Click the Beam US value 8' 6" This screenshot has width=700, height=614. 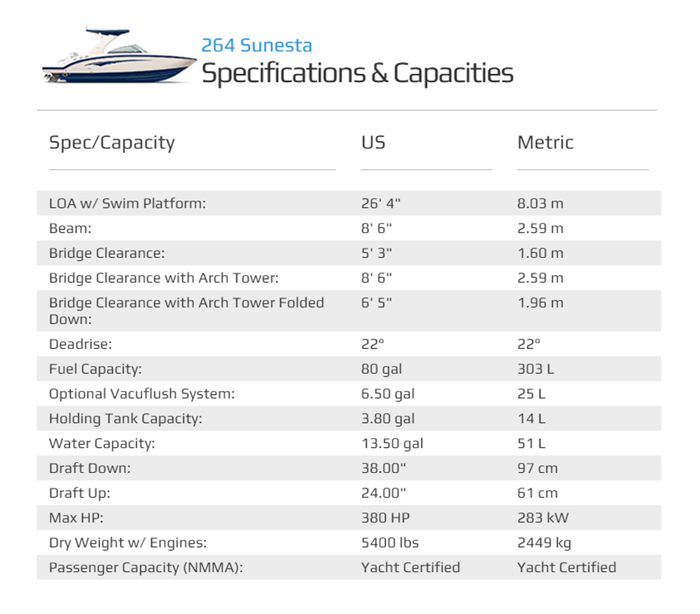[x=376, y=228]
